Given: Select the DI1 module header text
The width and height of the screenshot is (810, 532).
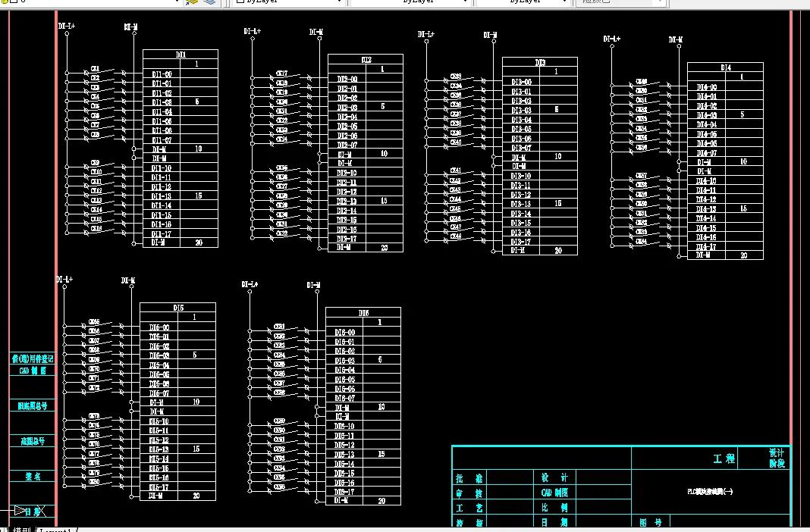Looking at the screenshot, I should pos(181,55).
